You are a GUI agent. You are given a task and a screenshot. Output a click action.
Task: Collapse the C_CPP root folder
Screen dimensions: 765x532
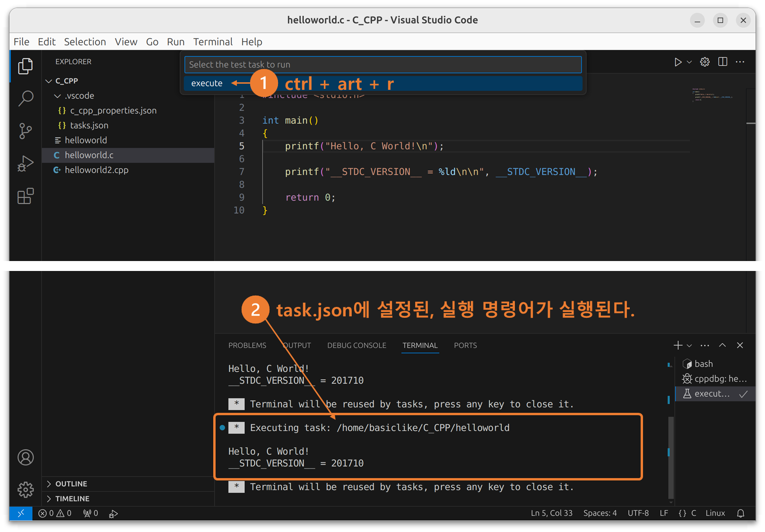pyautogui.click(x=128, y=81)
